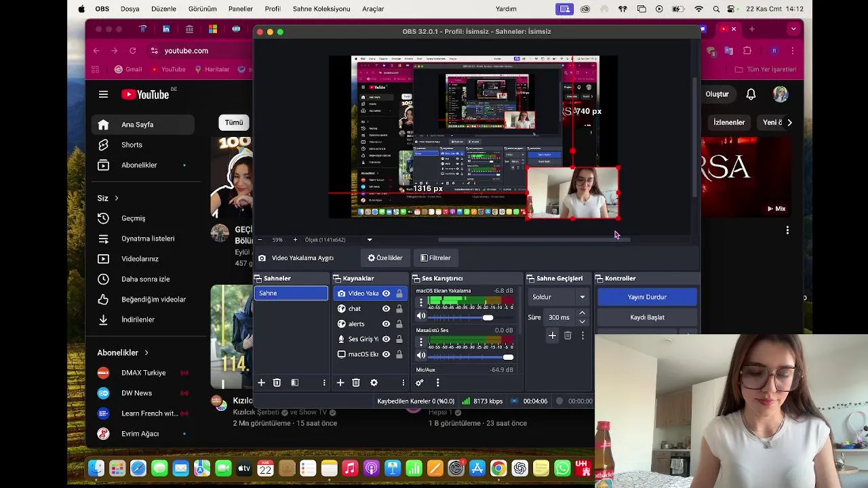Toggle lock on the chat source
Image resolution: width=868 pixels, height=488 pixels.
tap(399, 309)
